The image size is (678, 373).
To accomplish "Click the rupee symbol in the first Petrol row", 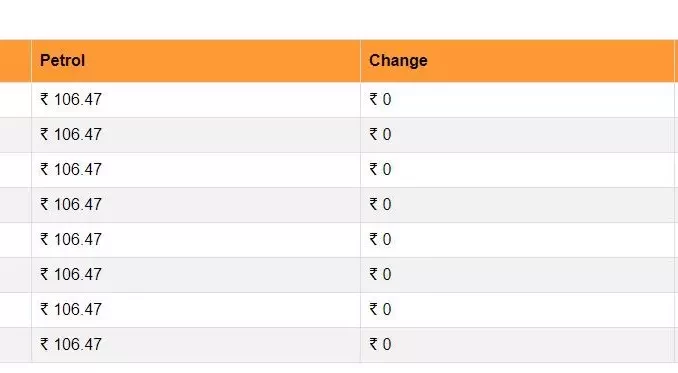I will 45,99.
